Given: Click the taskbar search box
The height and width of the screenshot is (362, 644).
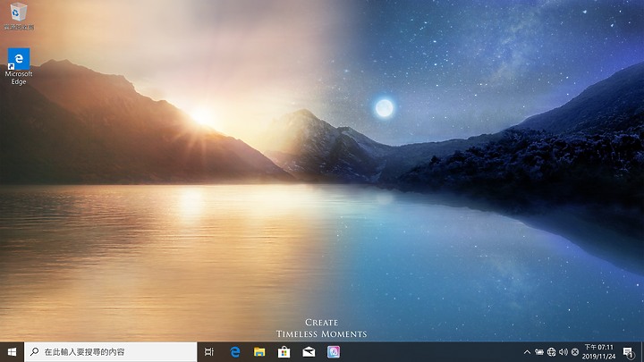Looking at the screenshot, I should coord(111,352).
